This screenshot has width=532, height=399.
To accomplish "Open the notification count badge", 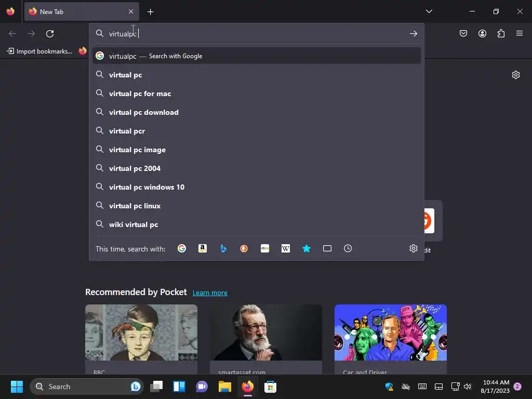I will coord(517,386).
